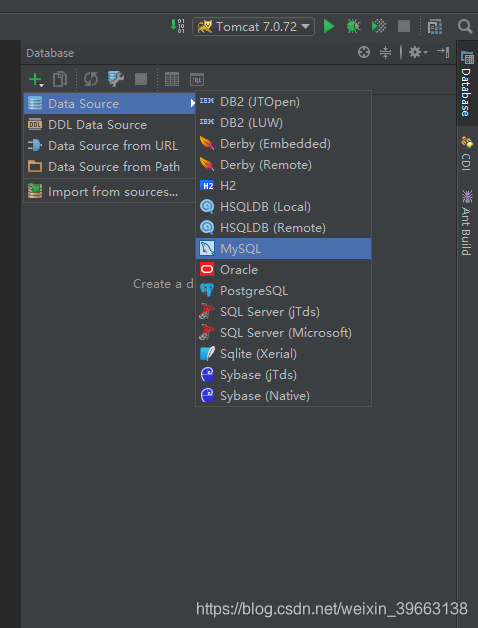Debug the Tomcat configuration with bug icon
The width and height of the screenshot is (478, 628).
(353, 26)
